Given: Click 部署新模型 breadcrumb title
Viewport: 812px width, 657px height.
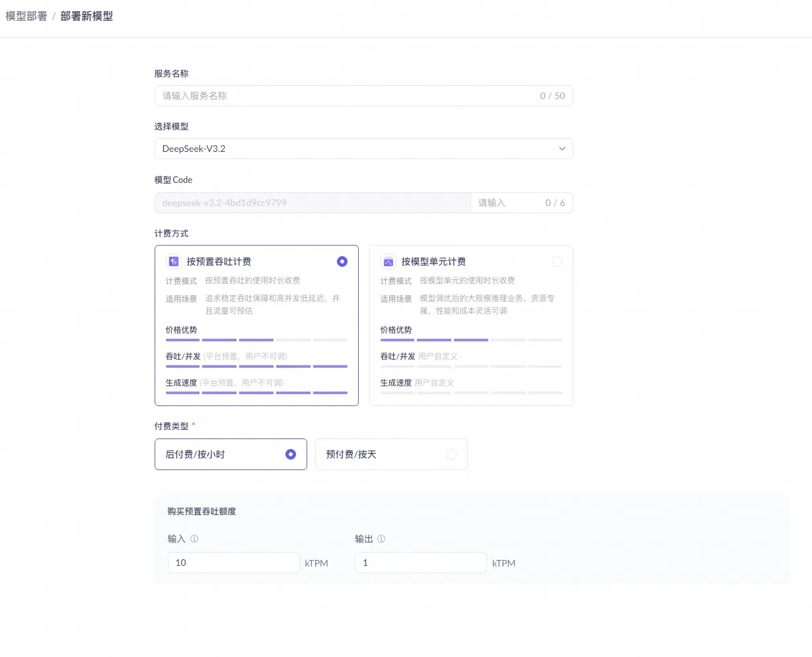Looking at the screenshot, I should click(87, 16).
